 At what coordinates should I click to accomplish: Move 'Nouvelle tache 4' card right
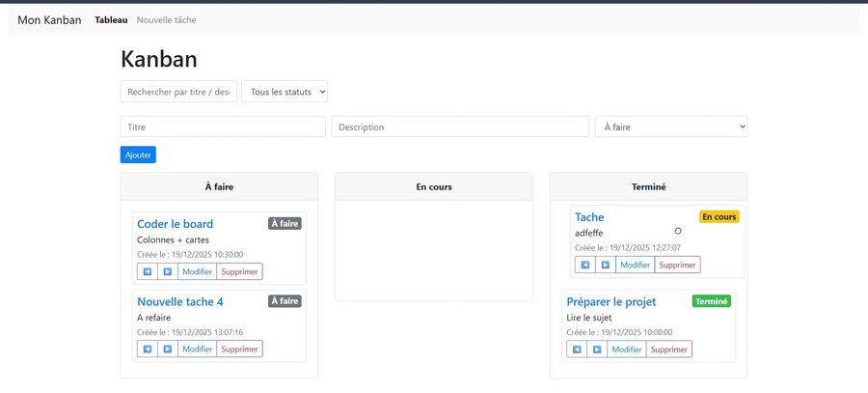[168, 350]
